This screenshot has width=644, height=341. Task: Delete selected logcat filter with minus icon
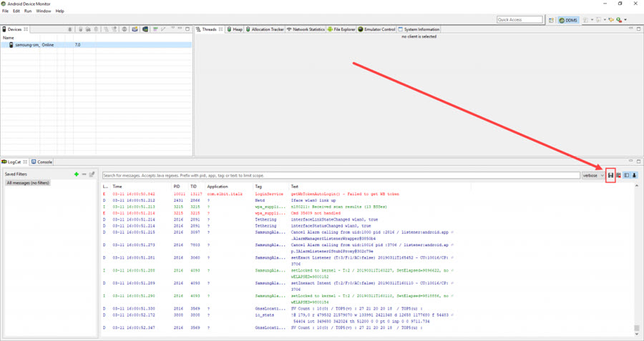84,174
